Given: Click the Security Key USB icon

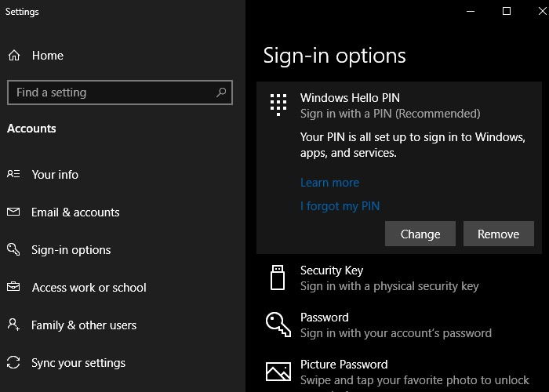Looking at the screenshot, I should (x=278, y=278).
